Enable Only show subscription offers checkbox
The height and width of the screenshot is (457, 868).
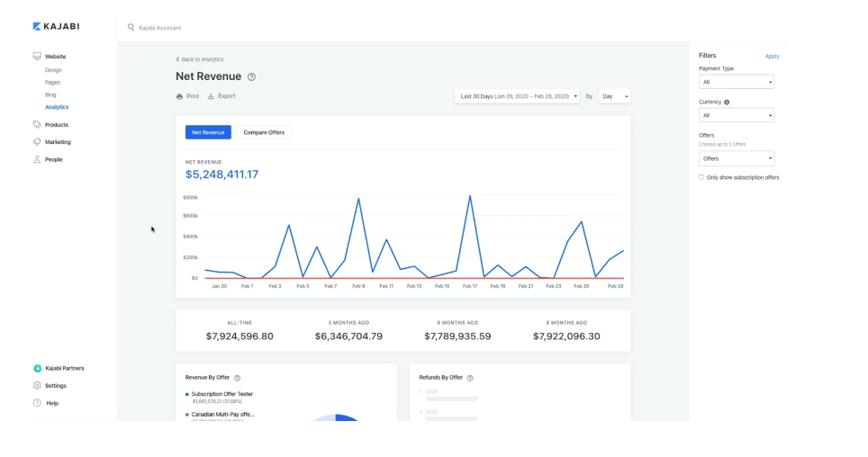pyautogui.click(x=701, y=177)
